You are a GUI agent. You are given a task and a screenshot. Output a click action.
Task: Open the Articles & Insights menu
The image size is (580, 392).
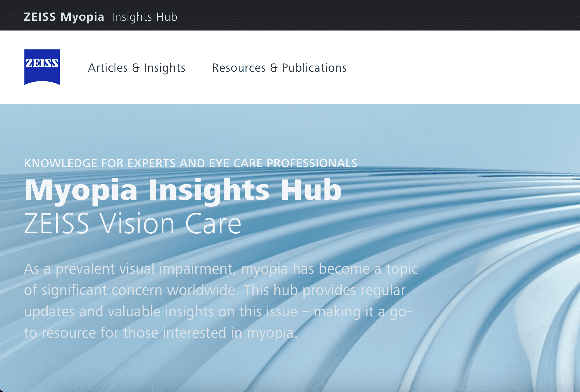137,68
